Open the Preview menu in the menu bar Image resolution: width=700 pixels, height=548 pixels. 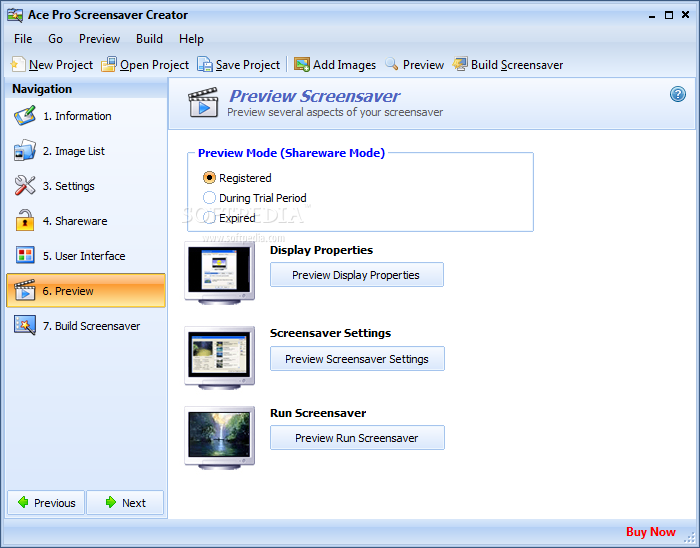(x=99, y=39)
